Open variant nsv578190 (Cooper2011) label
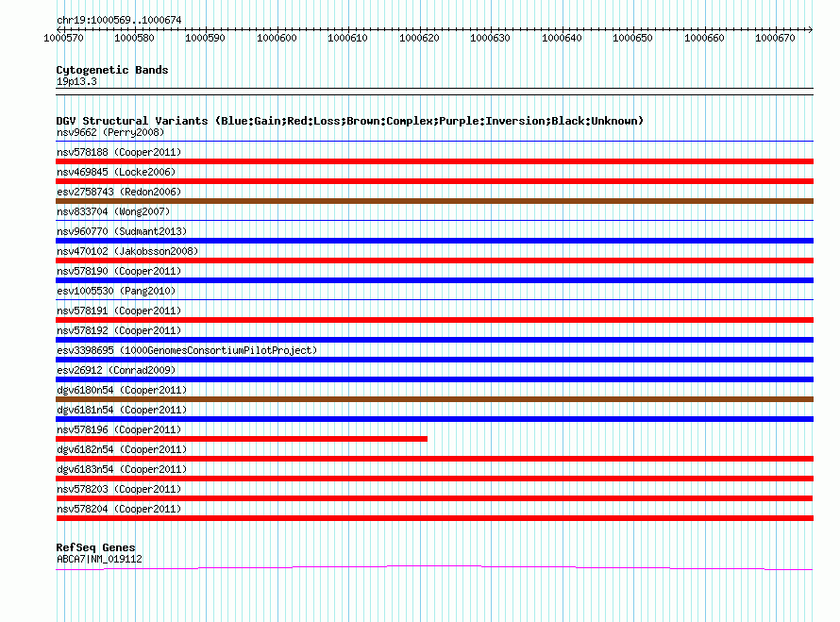This screenshot has width=840, height=622. pyautogui.click(x=119, y=271)
